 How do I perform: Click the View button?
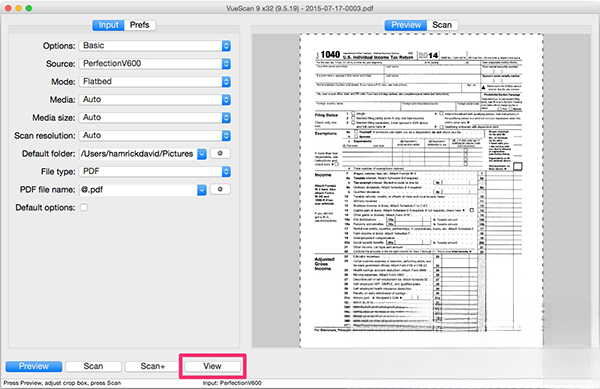[x=212, y=366]
